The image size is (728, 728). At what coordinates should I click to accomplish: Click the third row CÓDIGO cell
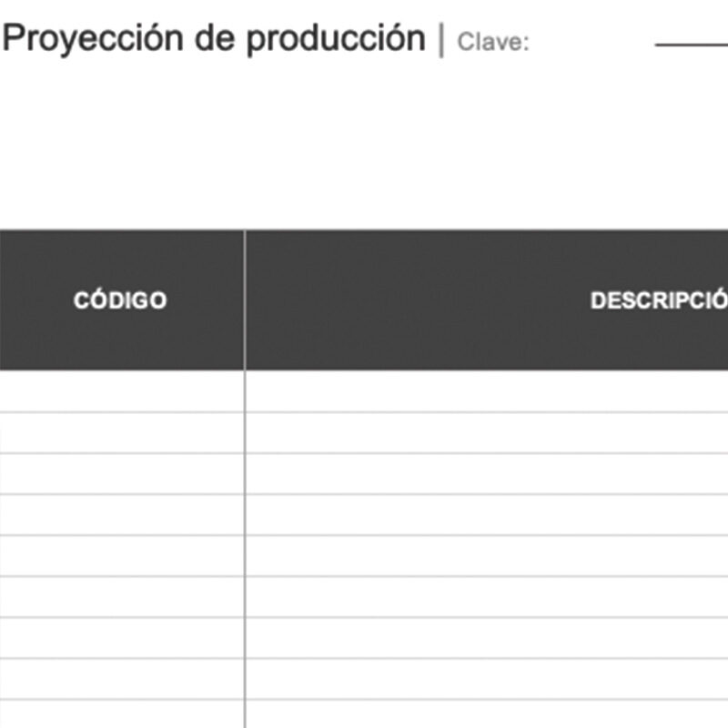point(121,473)
